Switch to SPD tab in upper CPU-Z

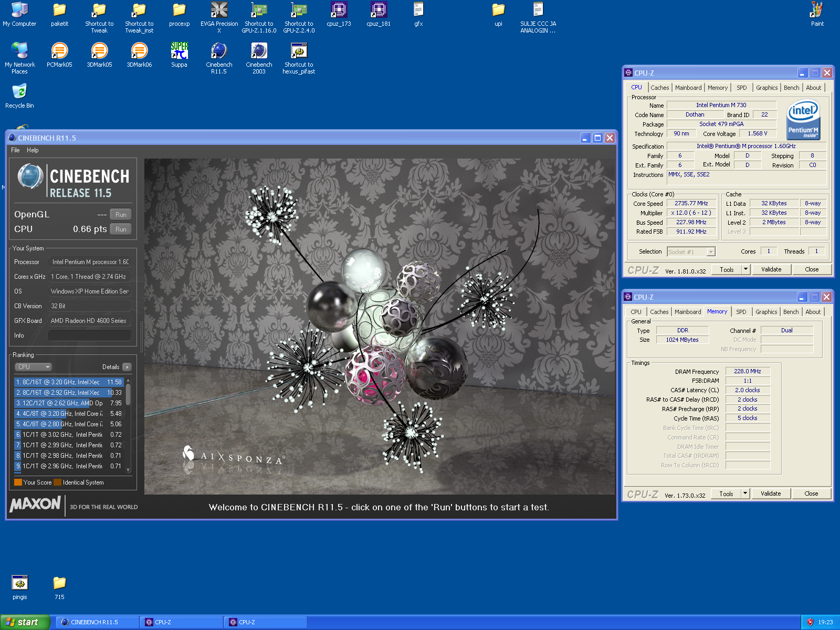[x=741, y=88]
